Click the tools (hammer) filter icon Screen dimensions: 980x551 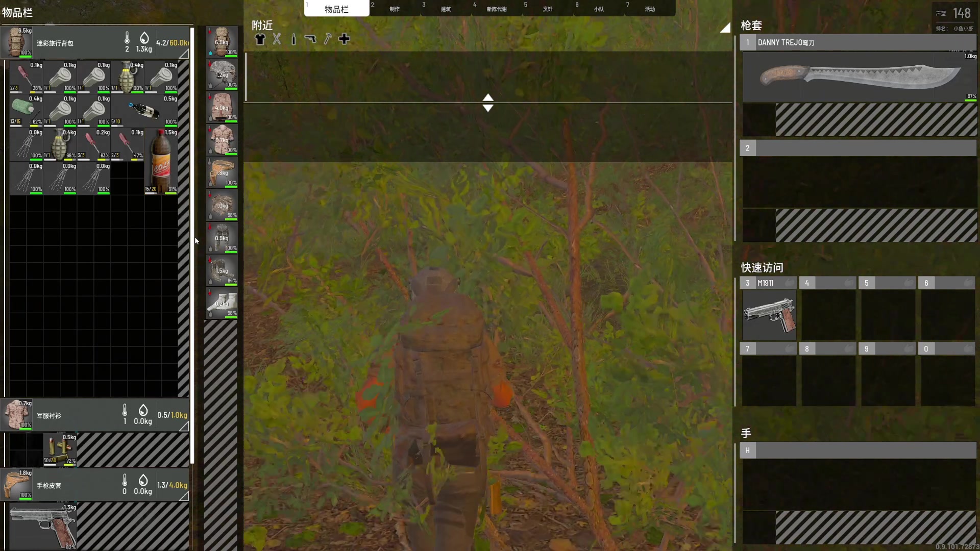pyautogui.click(x=327, y=39)
